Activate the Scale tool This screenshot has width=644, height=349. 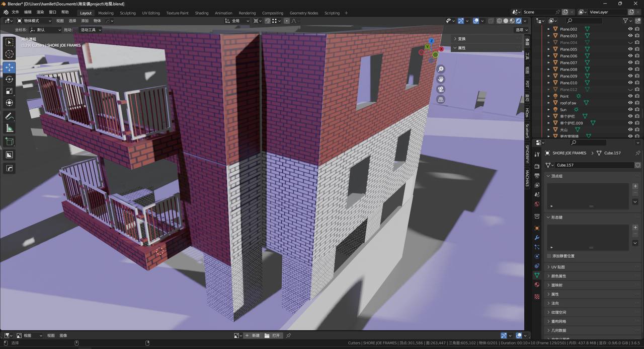coord(9,91)
